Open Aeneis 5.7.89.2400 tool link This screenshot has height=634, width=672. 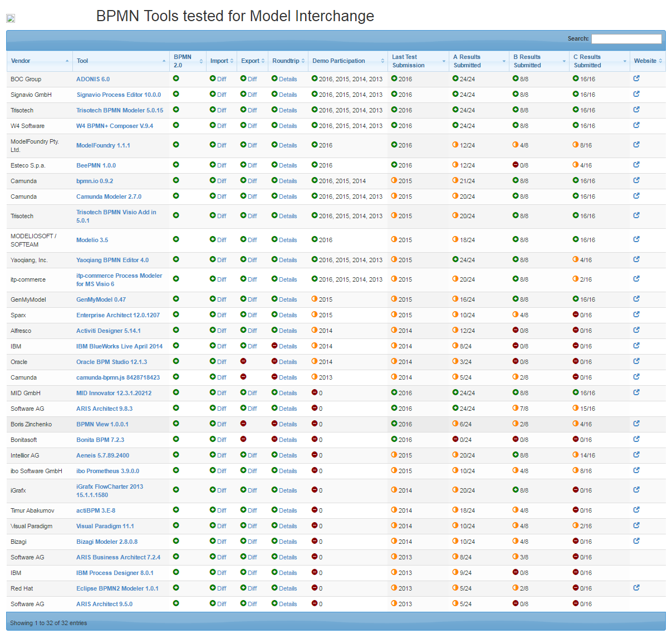[102, 455]
